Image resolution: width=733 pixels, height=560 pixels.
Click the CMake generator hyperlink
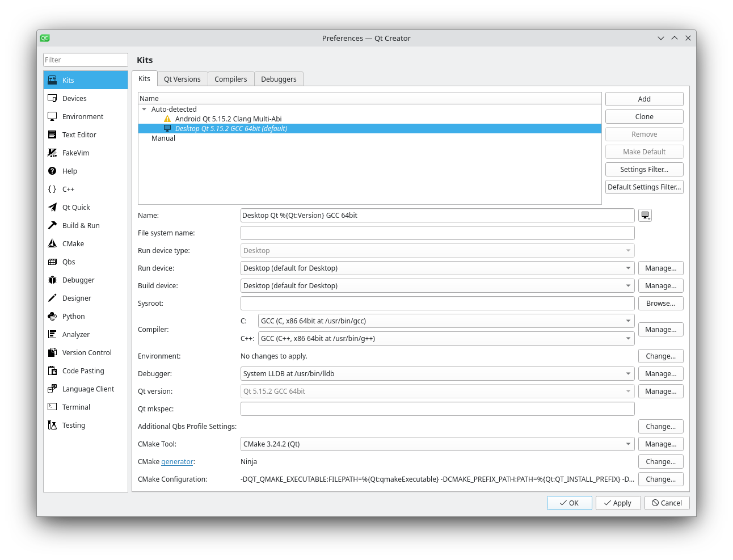(178, 461)
